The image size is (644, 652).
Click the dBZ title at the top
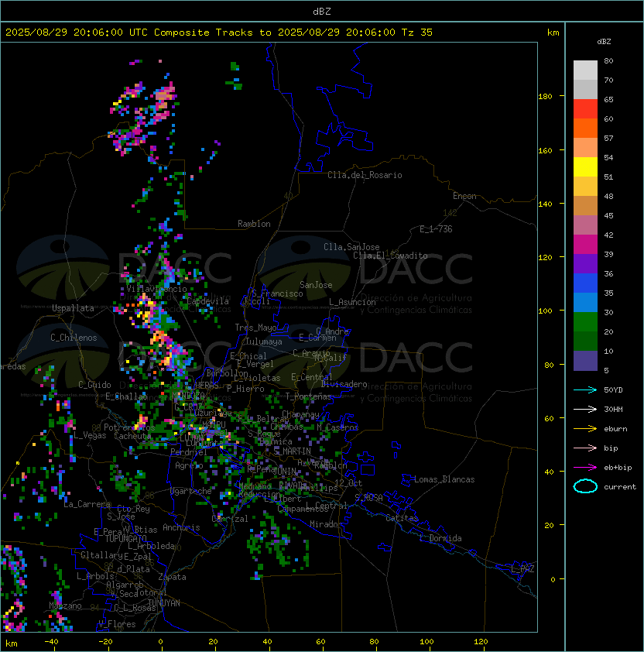click(322, 11)
